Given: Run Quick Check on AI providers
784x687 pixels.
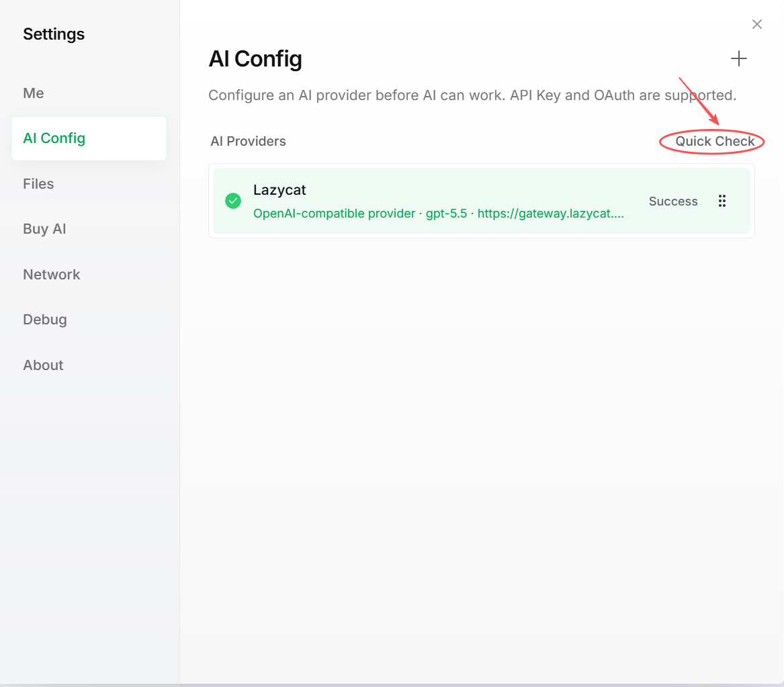Looking at the screenshot, I should point(715,142).
